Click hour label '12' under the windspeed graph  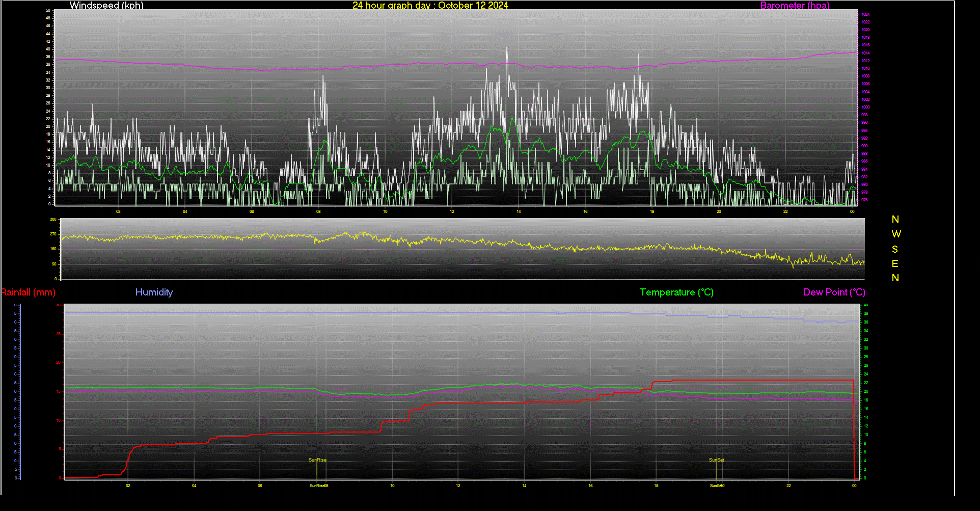tap(452, 211)
